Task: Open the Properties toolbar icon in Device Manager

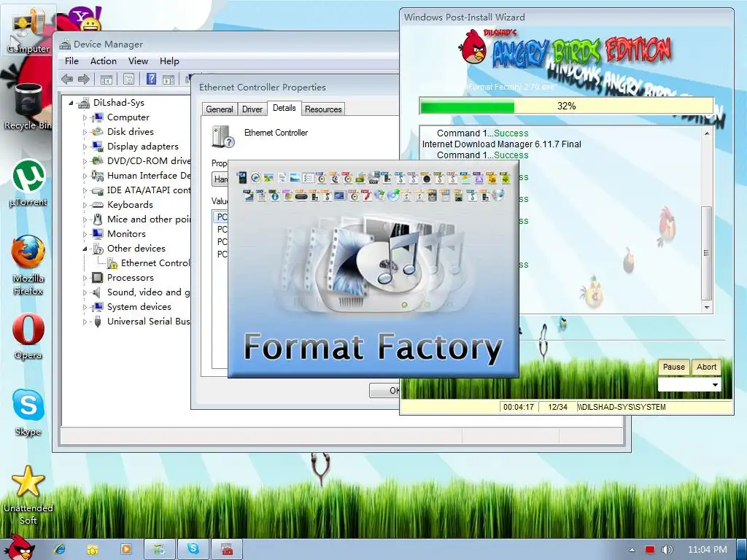Action: 128,79
